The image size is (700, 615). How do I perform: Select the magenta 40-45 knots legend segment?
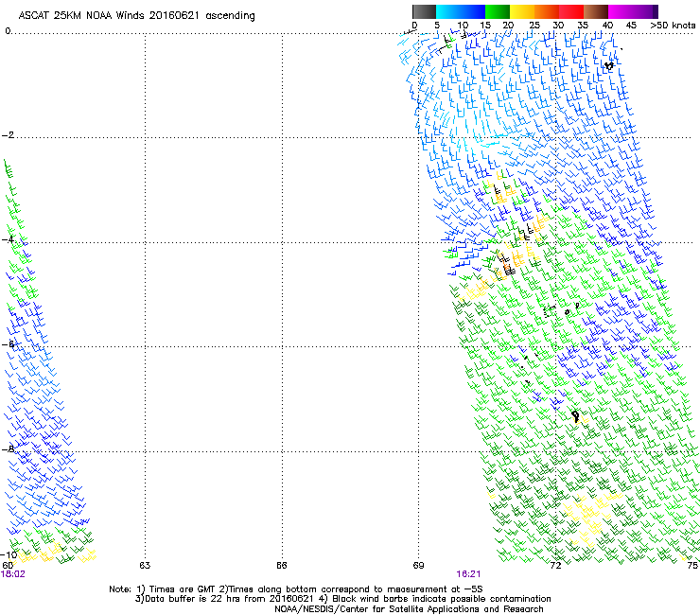click(x=621, y=11)
